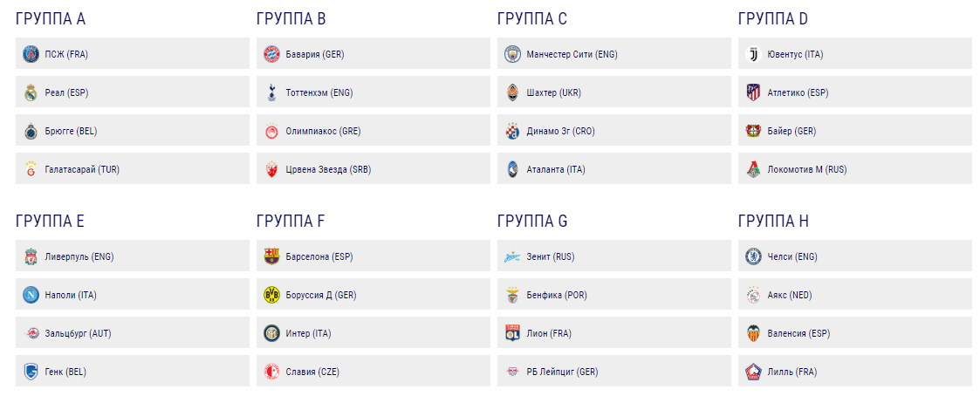The image size is (980, 396).
Task: Click the Chelsea crest icon
Action: 752,256
